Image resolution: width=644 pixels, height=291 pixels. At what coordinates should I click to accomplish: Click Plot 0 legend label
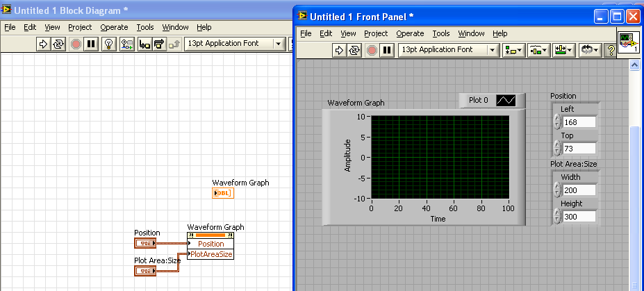coord(478,100)
